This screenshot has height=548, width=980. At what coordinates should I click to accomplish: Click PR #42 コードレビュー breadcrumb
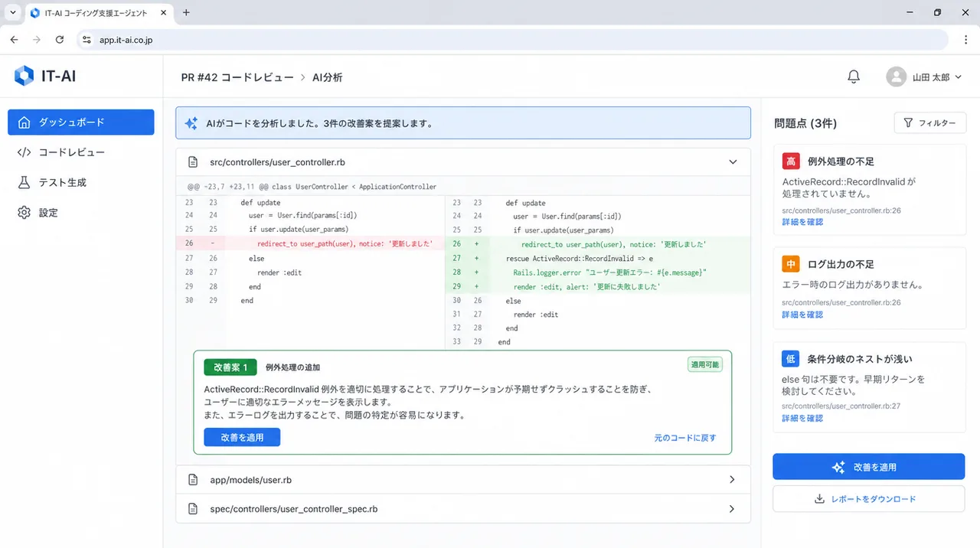(237, 77)
